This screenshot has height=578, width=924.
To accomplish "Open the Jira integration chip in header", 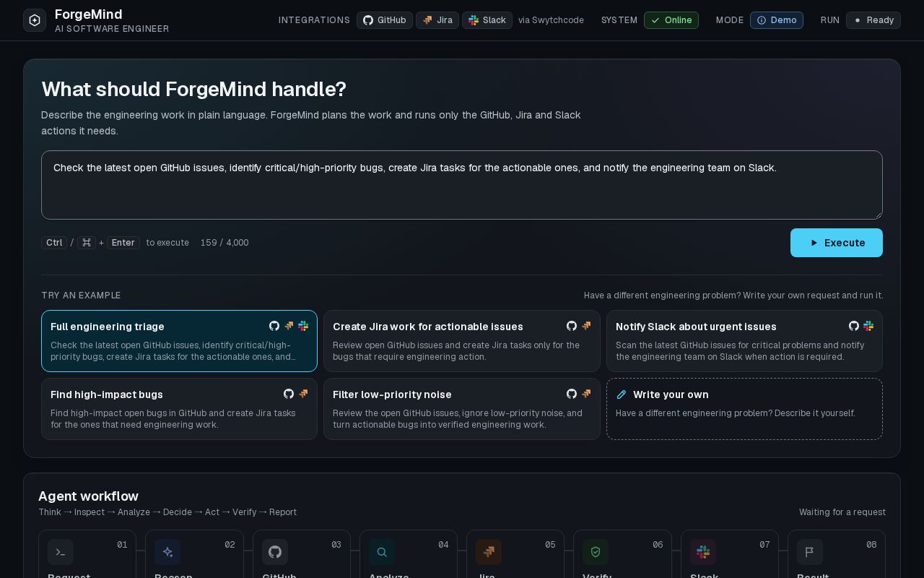I will point(437,20).
